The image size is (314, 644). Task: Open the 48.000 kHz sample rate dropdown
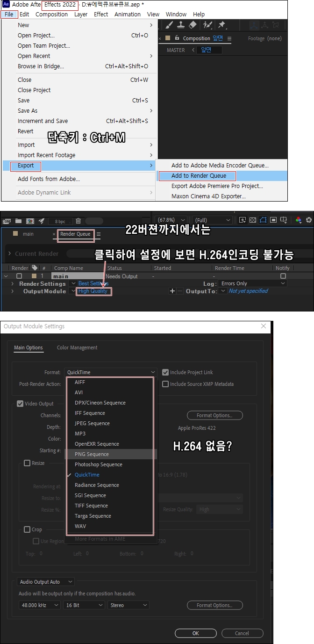(39, 605)
